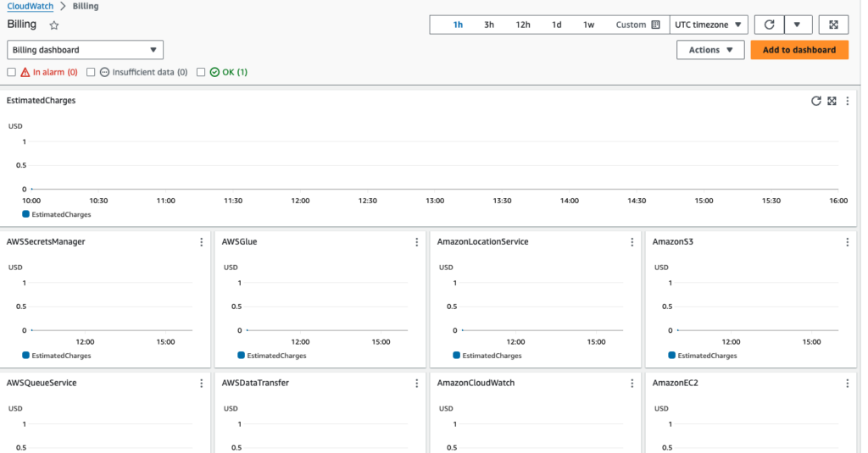This screenshot has height=453, width=868.
Task: Toggle EstimatedCharges legend swatch in AmazonS3 chart
Action: (671, 355)
